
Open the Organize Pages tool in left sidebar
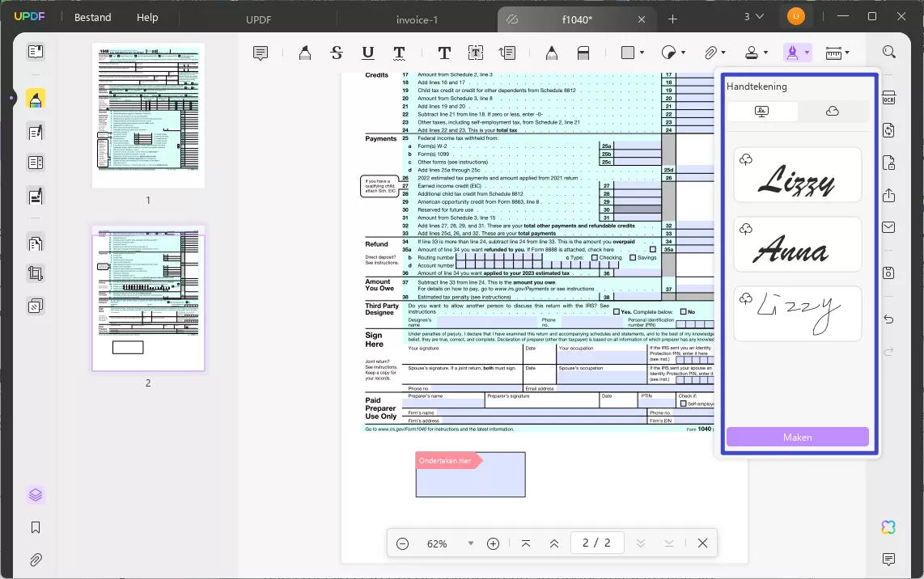point(36,243)
